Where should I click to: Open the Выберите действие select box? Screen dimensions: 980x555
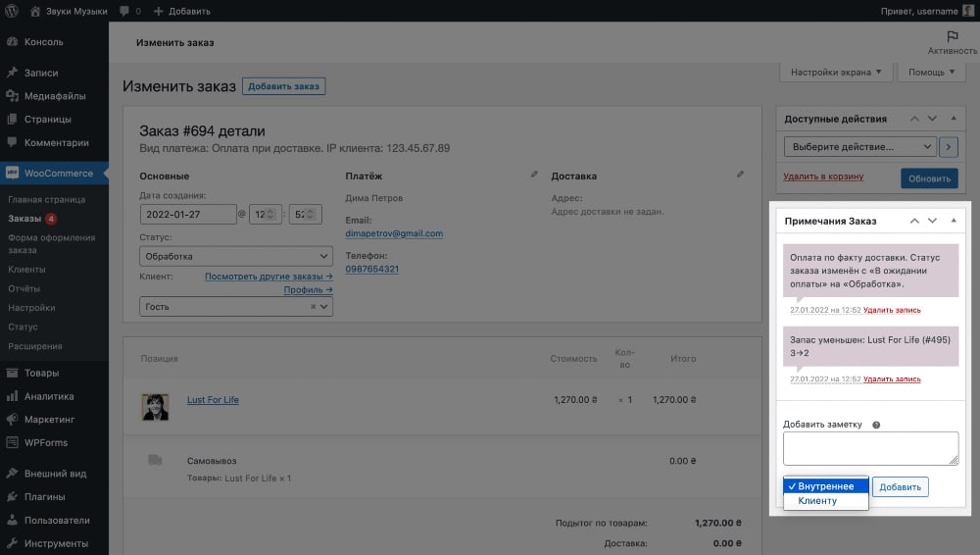coord(860,146)
